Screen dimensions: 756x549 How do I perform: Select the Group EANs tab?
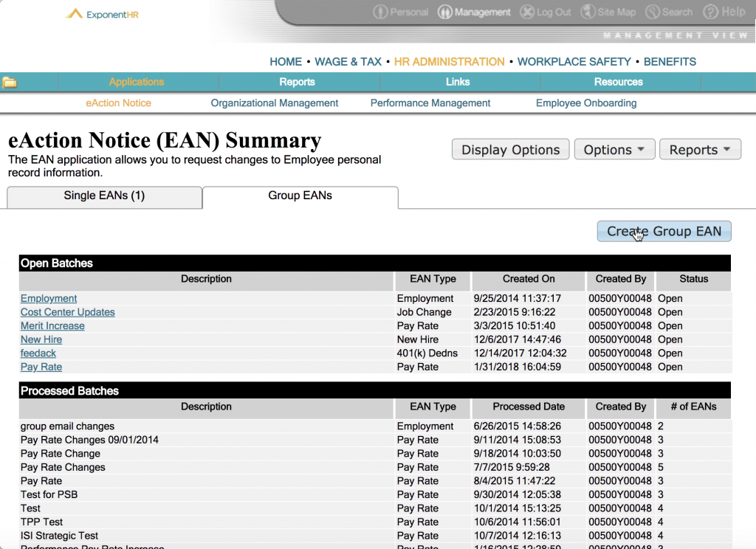[x=300, y=196]
